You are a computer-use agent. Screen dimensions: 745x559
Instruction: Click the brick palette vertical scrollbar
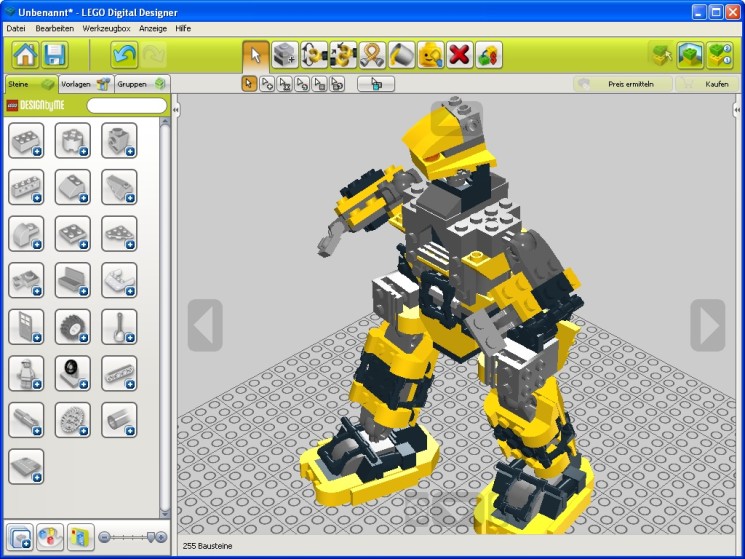click(165, 318)
